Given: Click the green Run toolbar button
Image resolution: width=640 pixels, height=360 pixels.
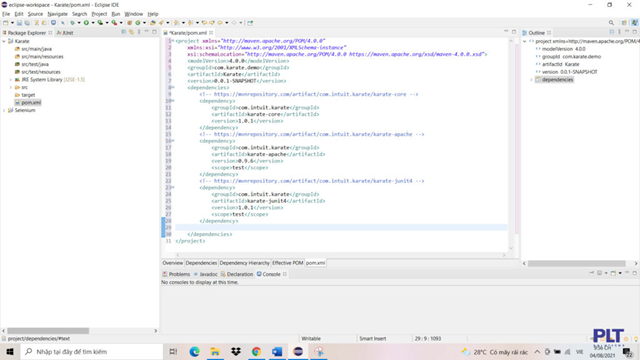Looking at the screenshot, I should [86, 23].
